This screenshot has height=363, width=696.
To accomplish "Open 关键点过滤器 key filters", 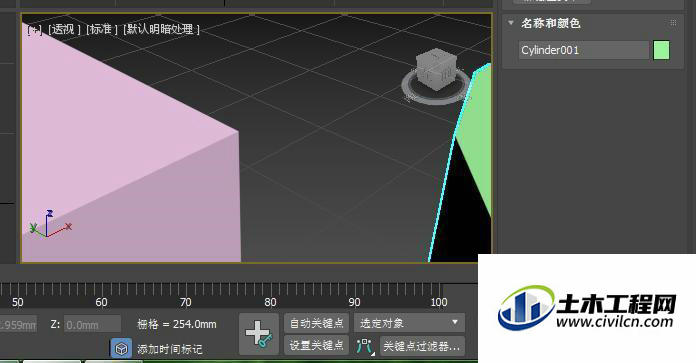I will (421, 346).
